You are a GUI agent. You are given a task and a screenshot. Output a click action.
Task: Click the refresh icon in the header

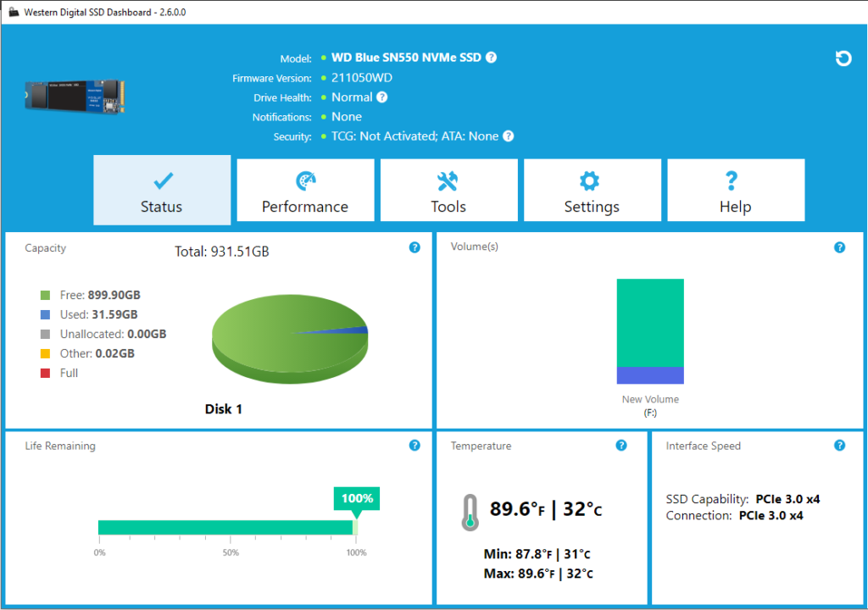point(843,58)
